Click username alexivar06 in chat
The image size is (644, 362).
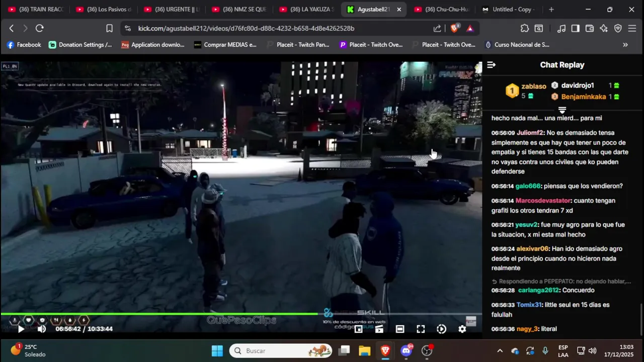pyautogui.click(x=532, y=249)
